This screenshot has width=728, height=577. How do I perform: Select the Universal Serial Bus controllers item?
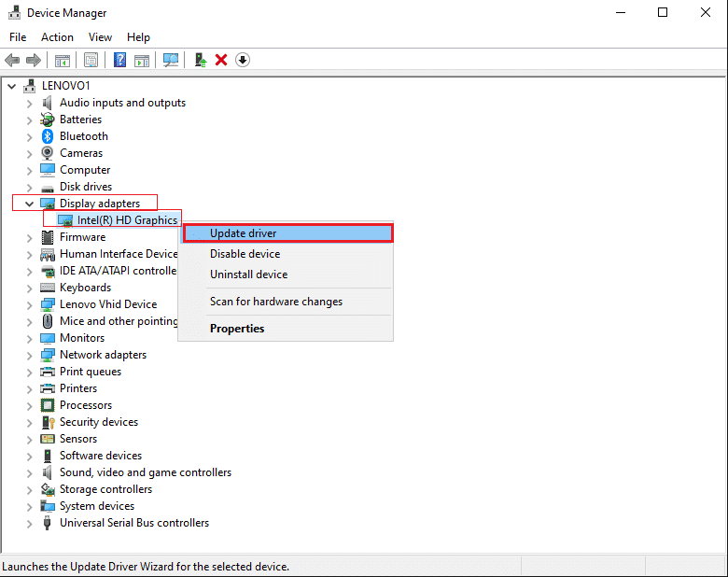coord(133,523)
